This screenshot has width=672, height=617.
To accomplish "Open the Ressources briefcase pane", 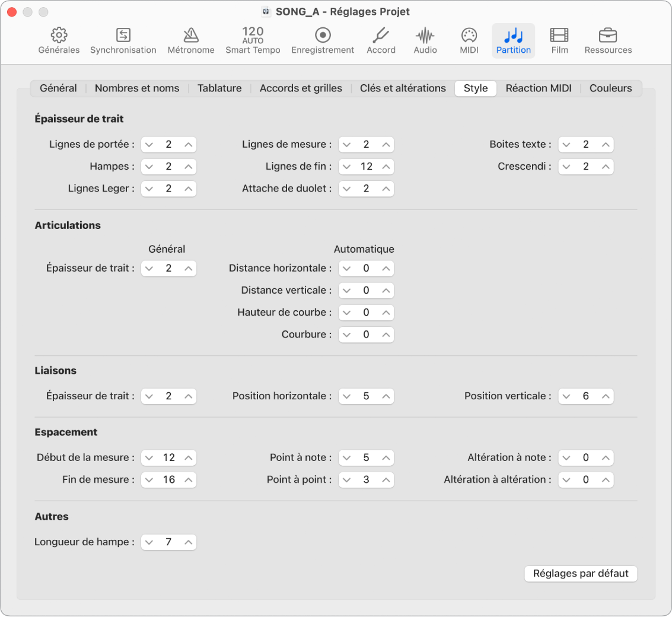I will click(608, 41).
